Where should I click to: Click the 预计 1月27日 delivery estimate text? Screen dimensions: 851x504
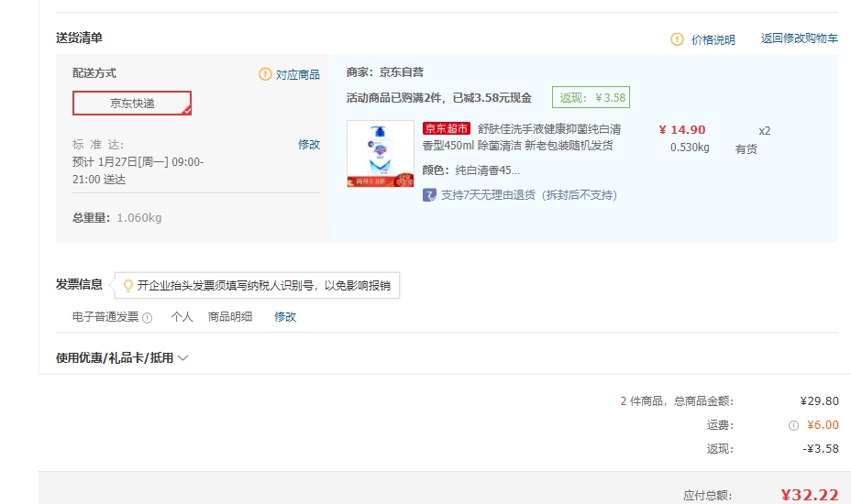[138, 170]
